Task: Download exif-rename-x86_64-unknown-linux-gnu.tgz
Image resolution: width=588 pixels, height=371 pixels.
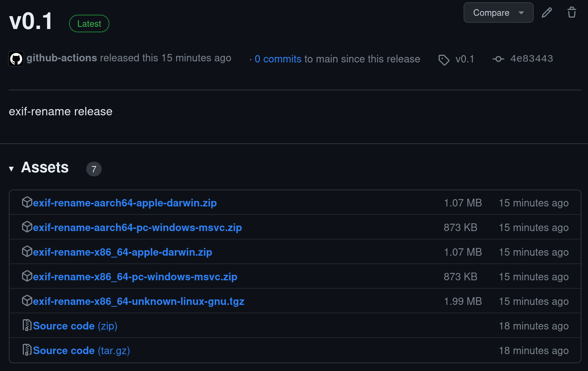Action: click(x=138, y=302)
